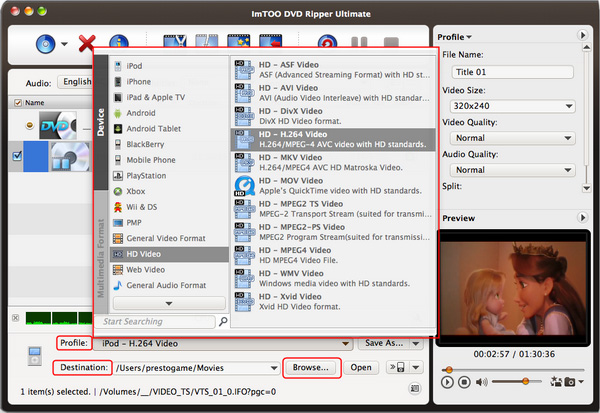Select PlayStation category
Viewport: 600px width, 413px height.
tap(169, 176)
